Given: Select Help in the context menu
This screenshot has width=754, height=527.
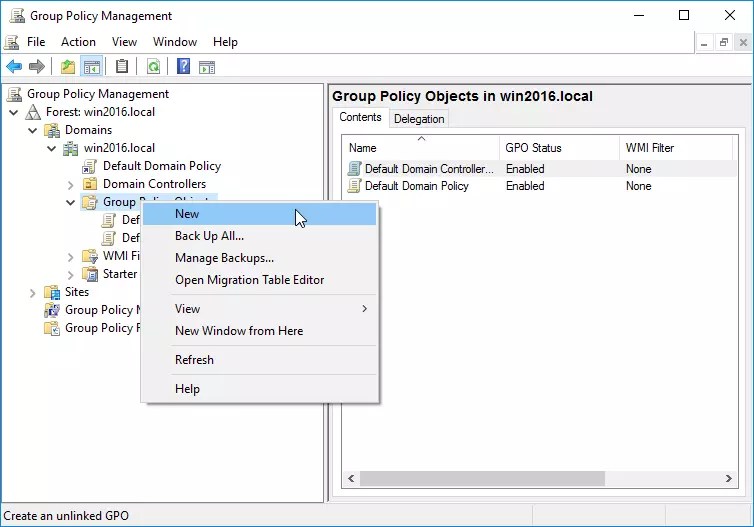Looking at the screenshot, I should point(260,389).
